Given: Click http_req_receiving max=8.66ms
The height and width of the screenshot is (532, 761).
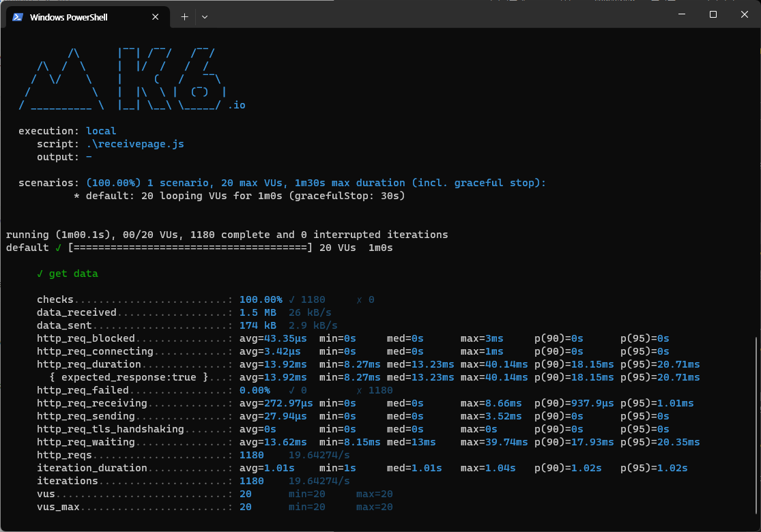Looking at the screenshot, I should pos(491,404).
